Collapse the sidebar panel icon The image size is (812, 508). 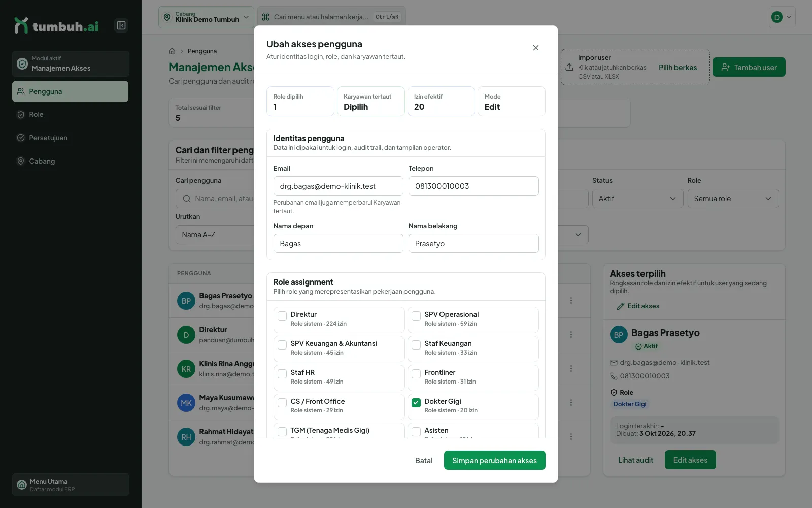pyautogui.click(x=121, y=25)
